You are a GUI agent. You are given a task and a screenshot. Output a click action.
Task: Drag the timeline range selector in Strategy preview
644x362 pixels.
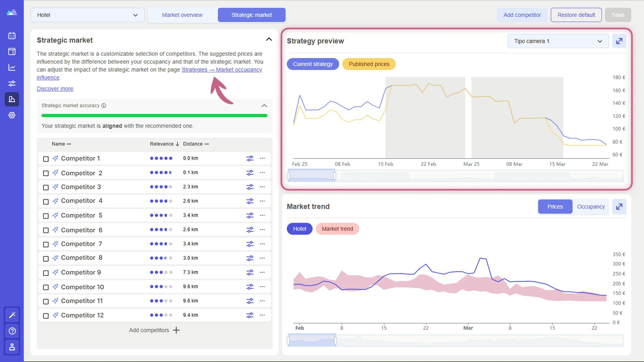click(311, 176)
